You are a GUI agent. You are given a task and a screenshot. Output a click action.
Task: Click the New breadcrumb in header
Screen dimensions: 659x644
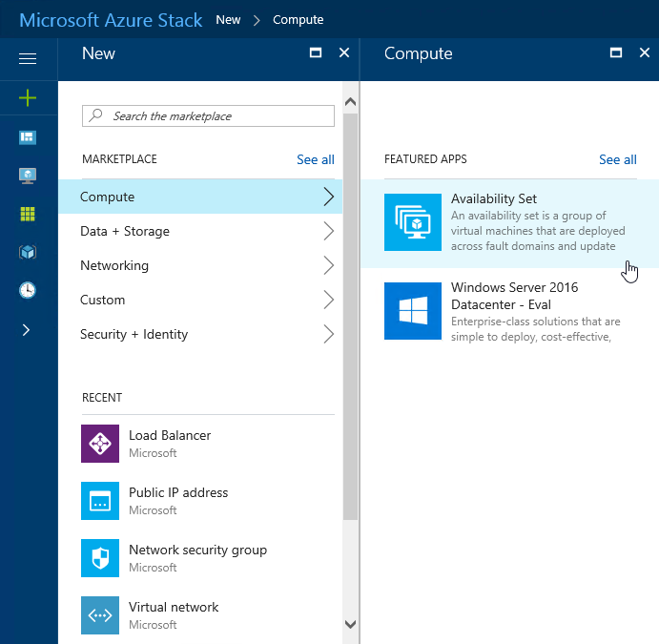click(x=228, y=20)
